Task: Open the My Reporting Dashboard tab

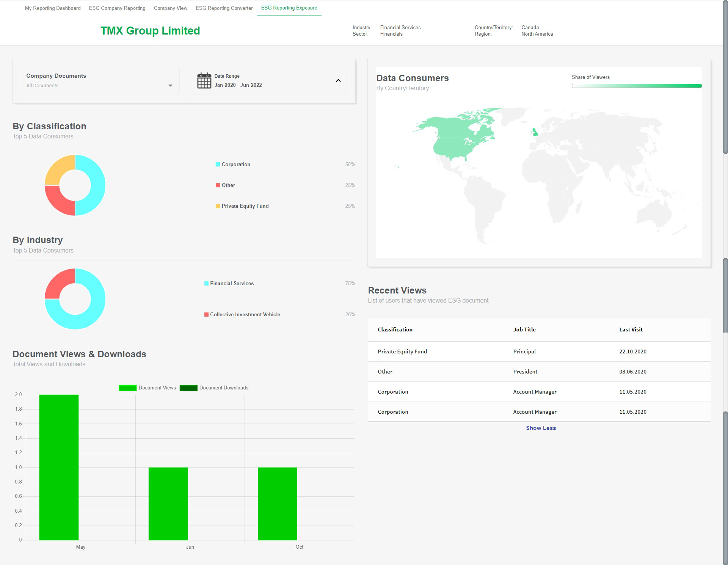Action: tap(53, 8)
